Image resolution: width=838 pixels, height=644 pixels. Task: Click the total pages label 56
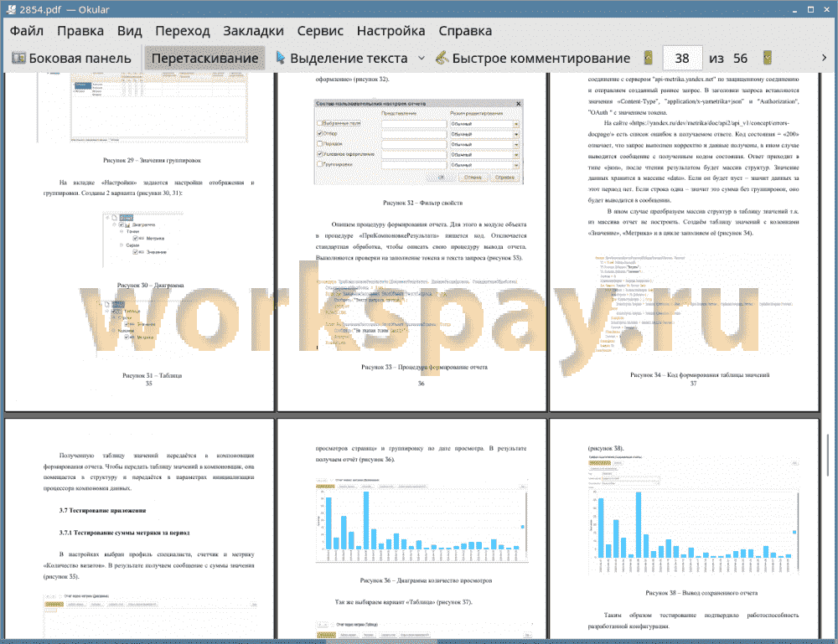pos(740,59)
